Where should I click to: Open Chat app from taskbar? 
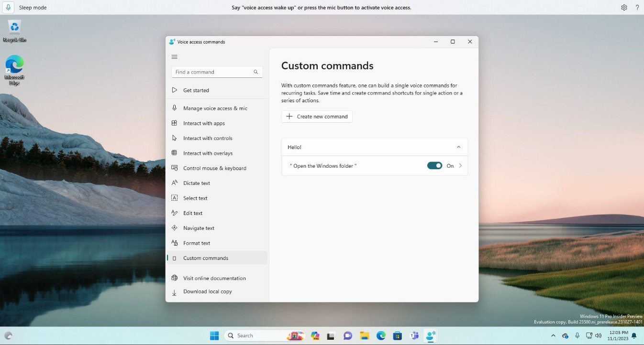click(x=348, y=336)
